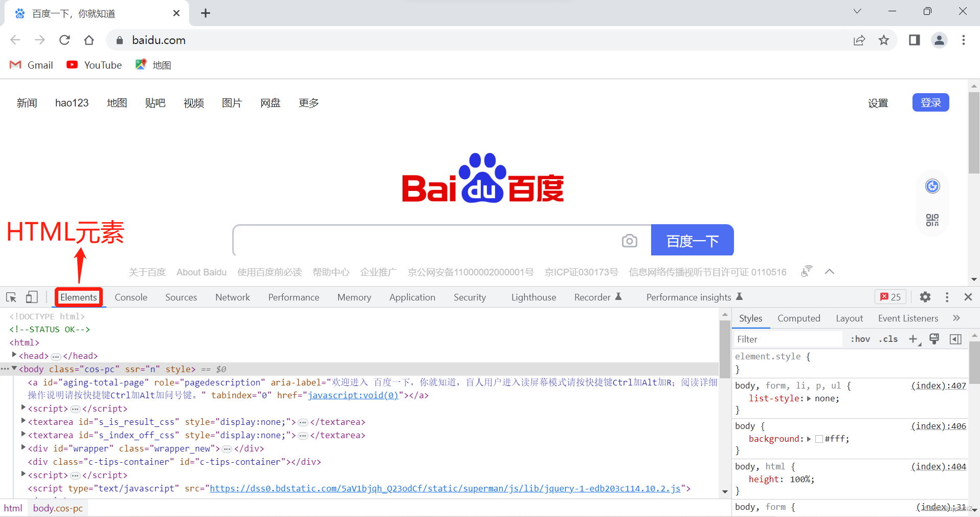Open the Memory tab
This screenshot has height=517, width=980.
354,297
